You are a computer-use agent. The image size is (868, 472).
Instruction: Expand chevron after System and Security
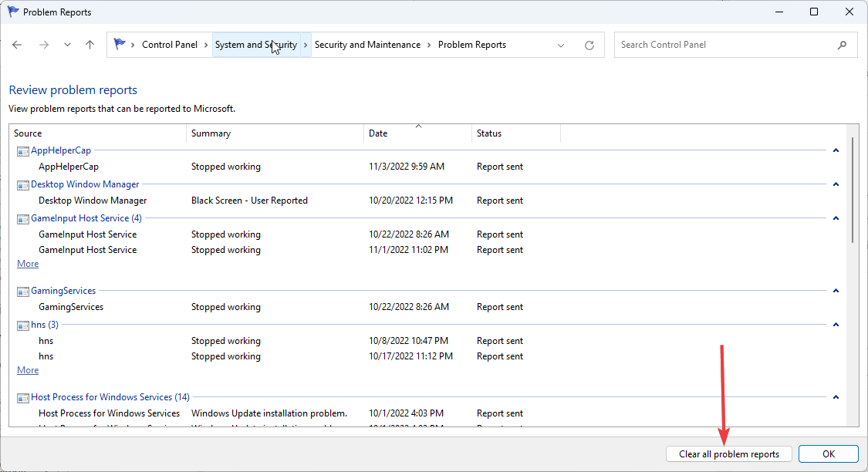[x=306, y=45]
